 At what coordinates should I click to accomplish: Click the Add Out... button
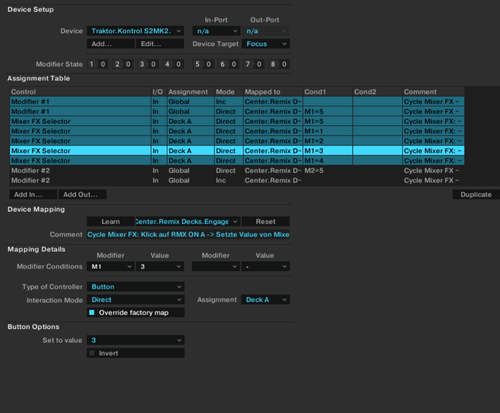coord(82,194)
